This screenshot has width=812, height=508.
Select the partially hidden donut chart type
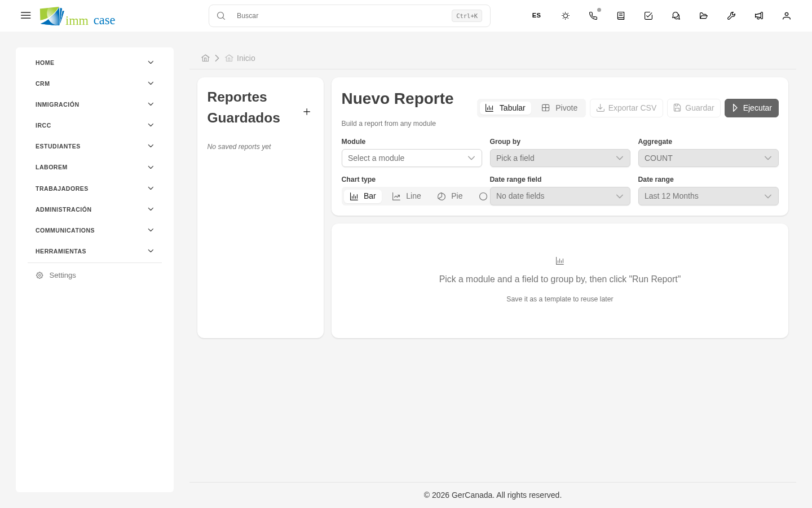click(483, 196)
